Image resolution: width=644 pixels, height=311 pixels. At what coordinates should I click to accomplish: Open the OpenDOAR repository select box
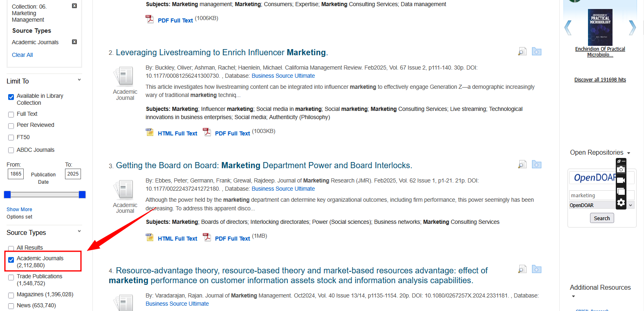[601, 205]
